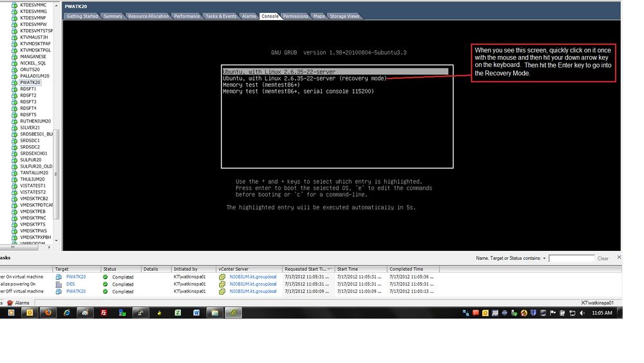Switch to the Performance tab

pos(187,16)
